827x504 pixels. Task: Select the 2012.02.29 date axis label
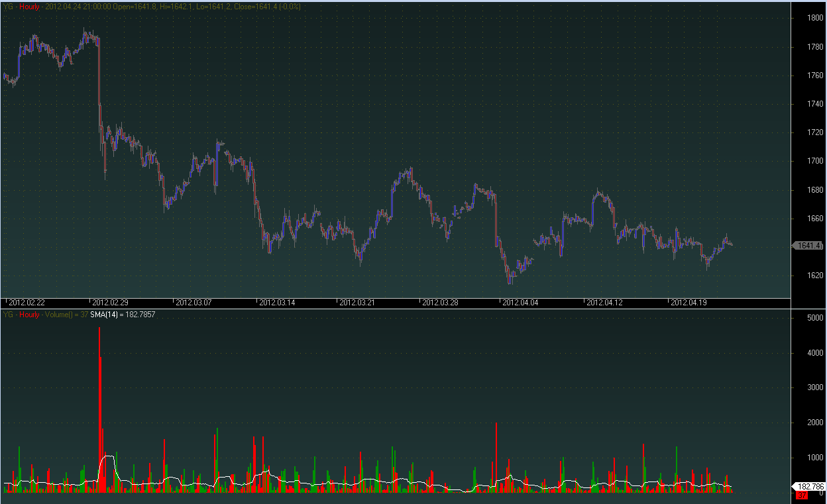(x=110, y=303)
